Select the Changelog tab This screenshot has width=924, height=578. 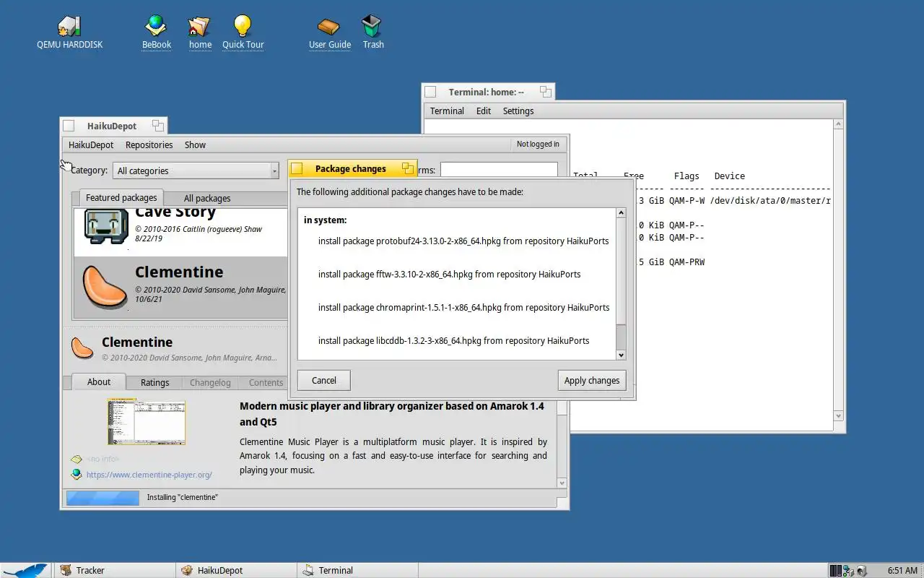click(210, 382)
